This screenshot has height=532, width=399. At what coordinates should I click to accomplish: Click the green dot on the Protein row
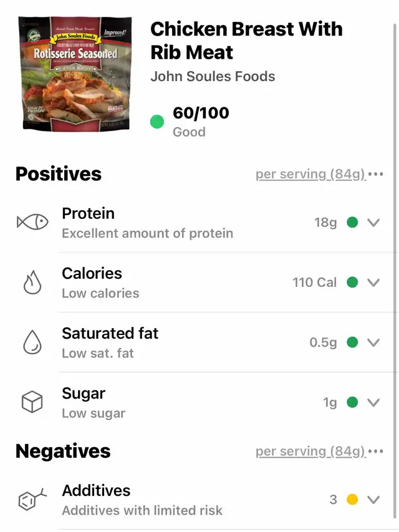click(x=352, y=222)
